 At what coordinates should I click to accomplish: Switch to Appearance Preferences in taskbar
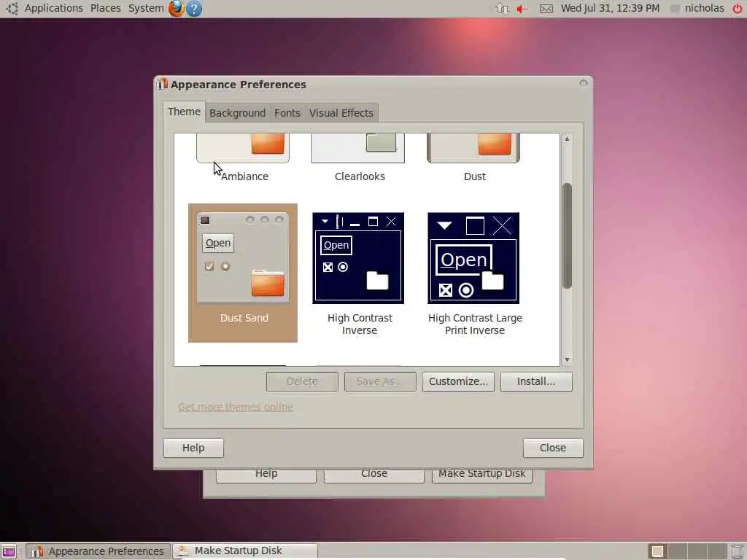click(98, 551)
